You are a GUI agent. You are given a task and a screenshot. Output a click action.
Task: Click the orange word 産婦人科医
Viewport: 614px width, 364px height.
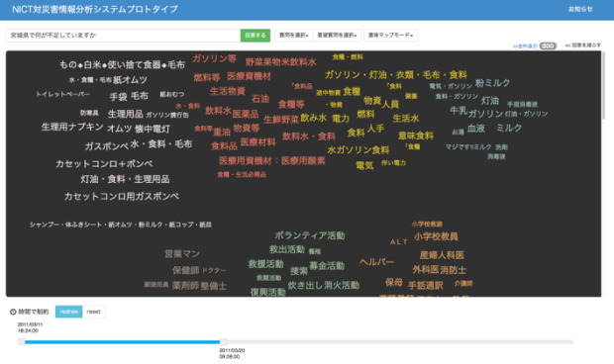pyautogui.click(x=442, y=255)
